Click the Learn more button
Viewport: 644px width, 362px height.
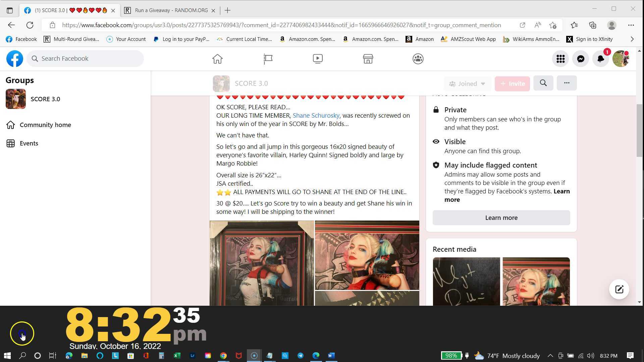(x=501, y=218)
